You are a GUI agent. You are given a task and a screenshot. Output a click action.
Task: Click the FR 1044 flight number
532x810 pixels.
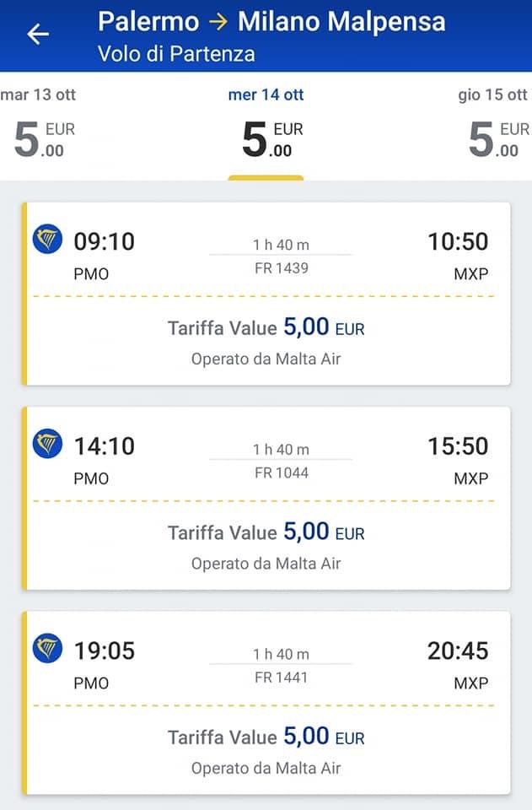[x=282, y=472]
